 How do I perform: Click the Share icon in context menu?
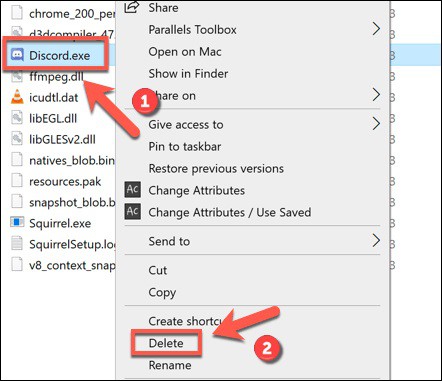coord(132,7)
